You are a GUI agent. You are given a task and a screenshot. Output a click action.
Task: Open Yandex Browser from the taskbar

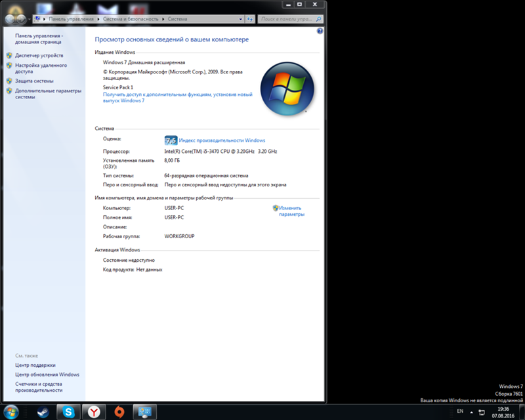click(94, 412)
